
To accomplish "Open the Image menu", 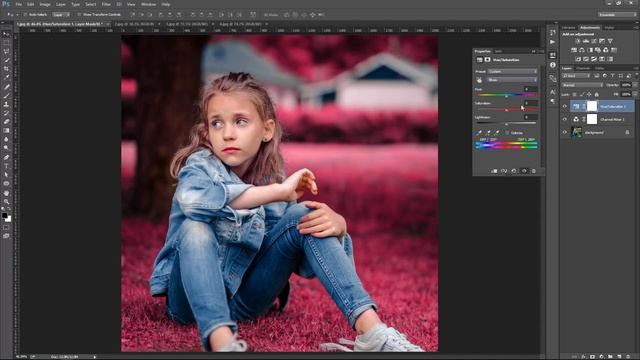I will click(x=45, y=4).
